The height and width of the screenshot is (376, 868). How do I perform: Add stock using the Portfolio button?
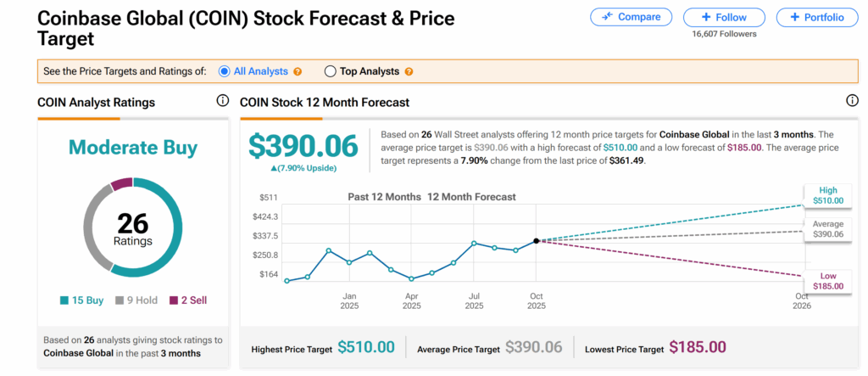tap(816, 17)
